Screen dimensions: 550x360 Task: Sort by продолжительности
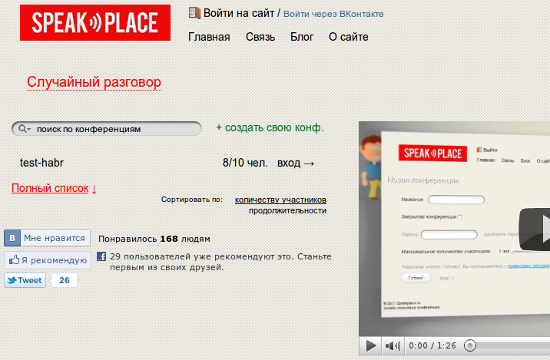tap(288, 211)
